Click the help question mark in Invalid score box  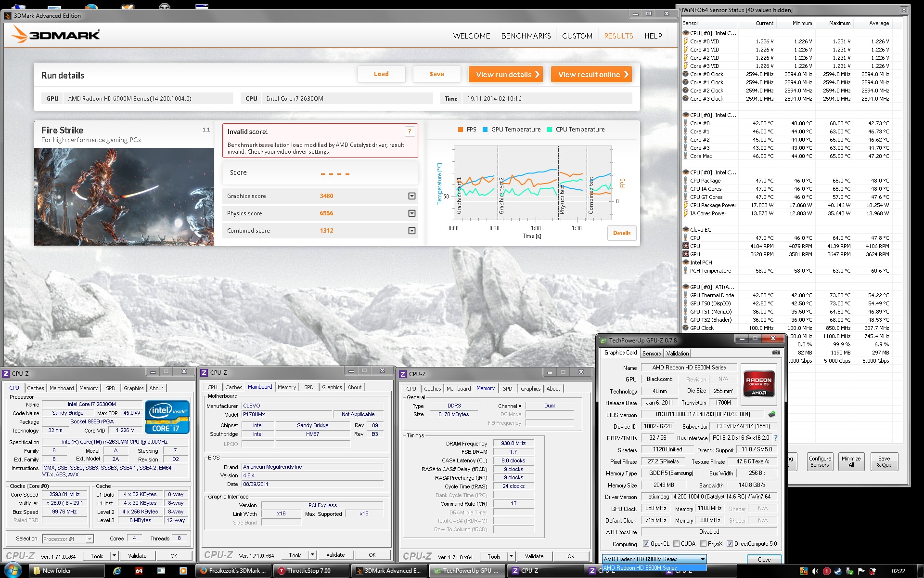pos(410,131)
